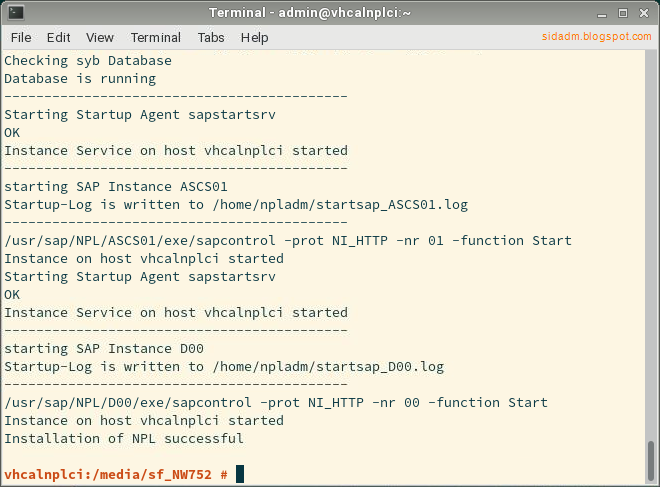Click the sidadm.blogspot.com watermark link
The image size is (660, 487).
coord(596,36)
